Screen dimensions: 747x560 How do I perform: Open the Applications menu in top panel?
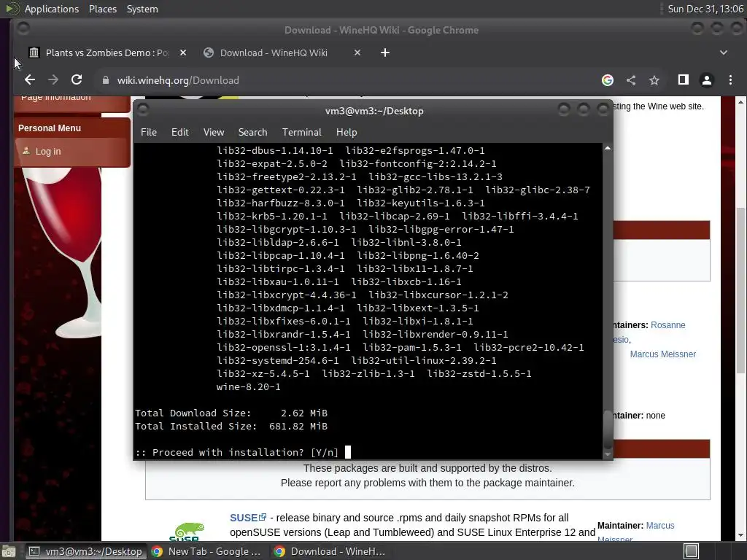point(52,9)
